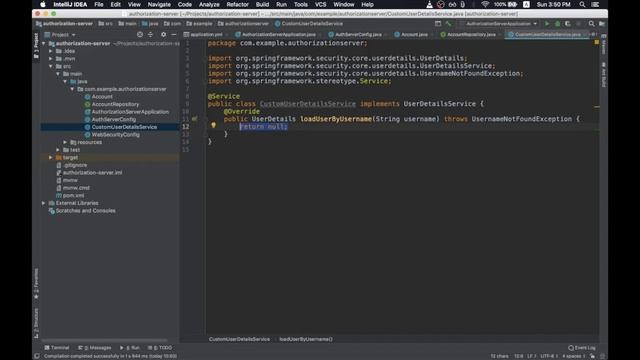Open the File menu
Image resolution: width=640 pixels, height=360 pixels.
99,4
